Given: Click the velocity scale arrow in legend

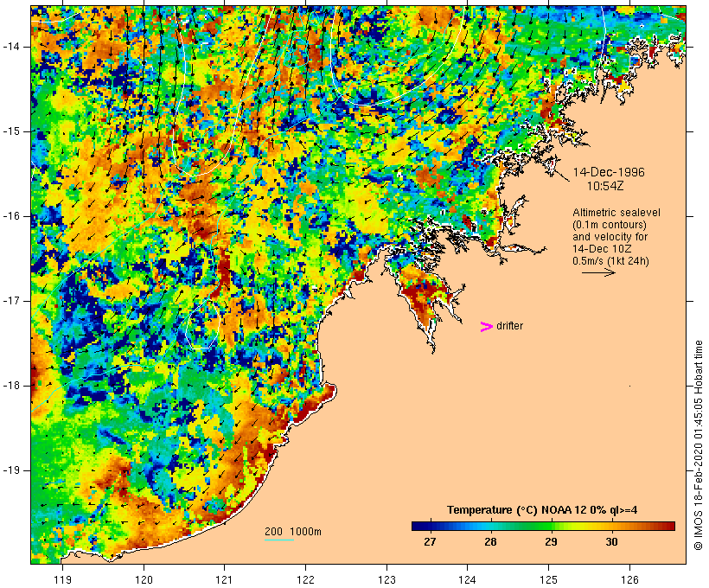Looking at the screenshot, I should (x=598, y=272).
